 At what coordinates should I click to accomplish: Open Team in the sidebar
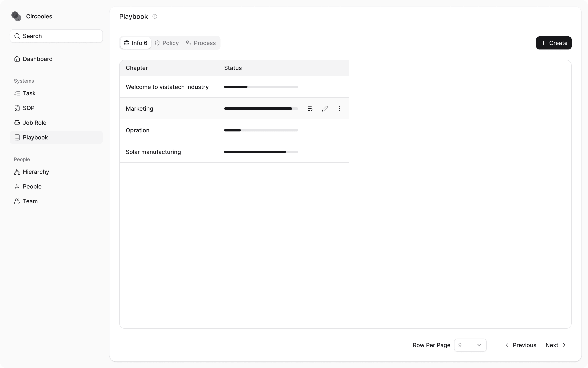pyautogui.click(x=56, y=201)
